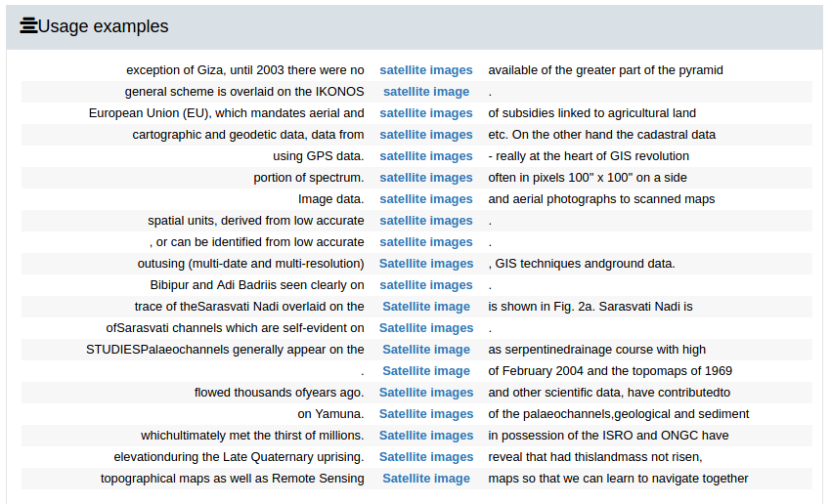
Task: Click 'Satellite image' after 'generally appear on the'
Action: click(425, 350)
